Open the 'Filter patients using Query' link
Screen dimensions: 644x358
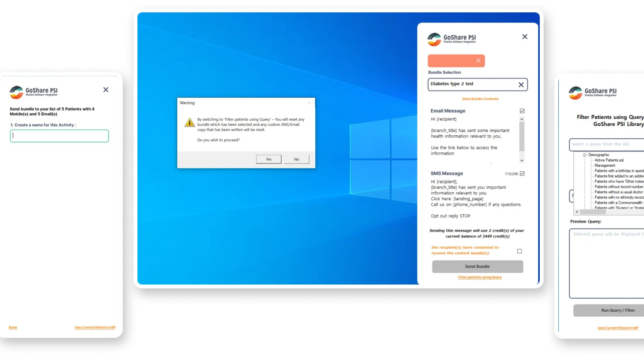pos(480,277)
